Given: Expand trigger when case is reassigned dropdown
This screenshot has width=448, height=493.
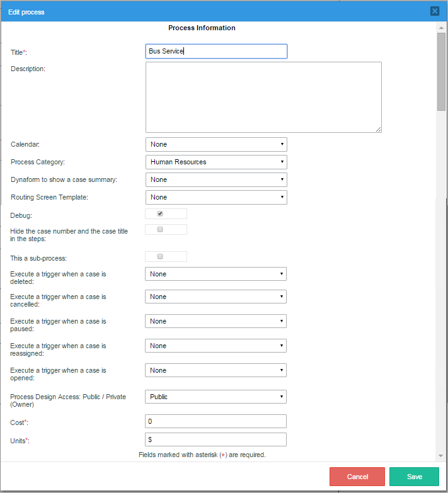Looking at the screenshot, I should click(215, 346).
